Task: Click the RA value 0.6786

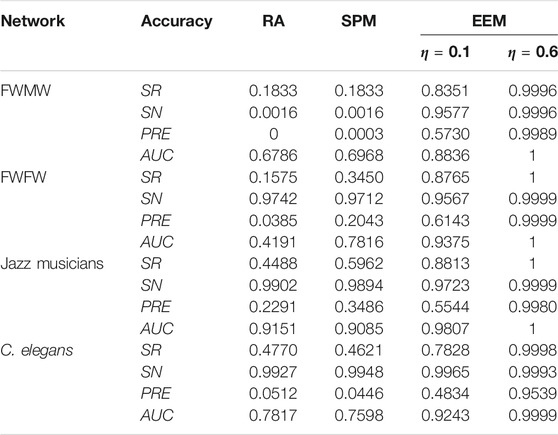Action: pyautogui.click(x=273, y=156)
